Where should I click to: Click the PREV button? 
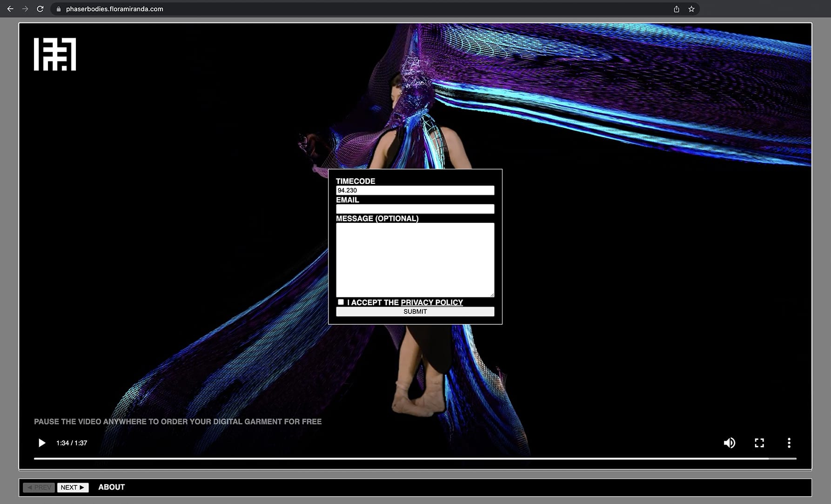click(39, 487)
